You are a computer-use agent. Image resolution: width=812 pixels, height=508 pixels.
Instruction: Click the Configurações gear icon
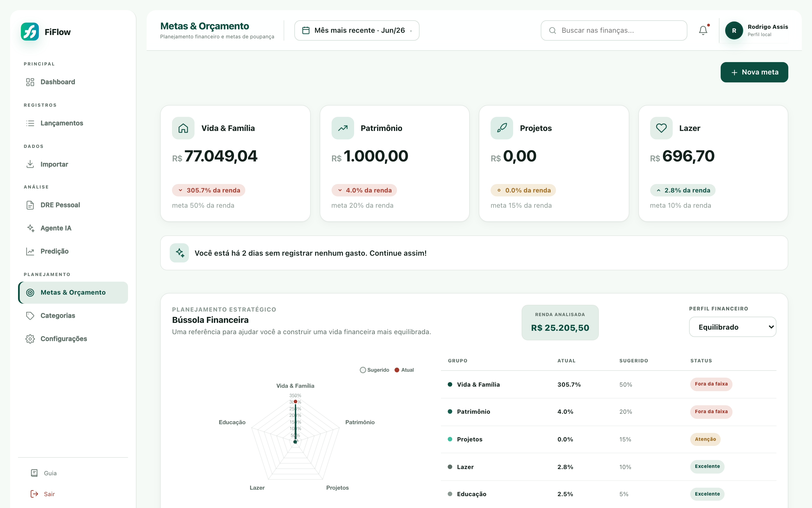point(30,339)
